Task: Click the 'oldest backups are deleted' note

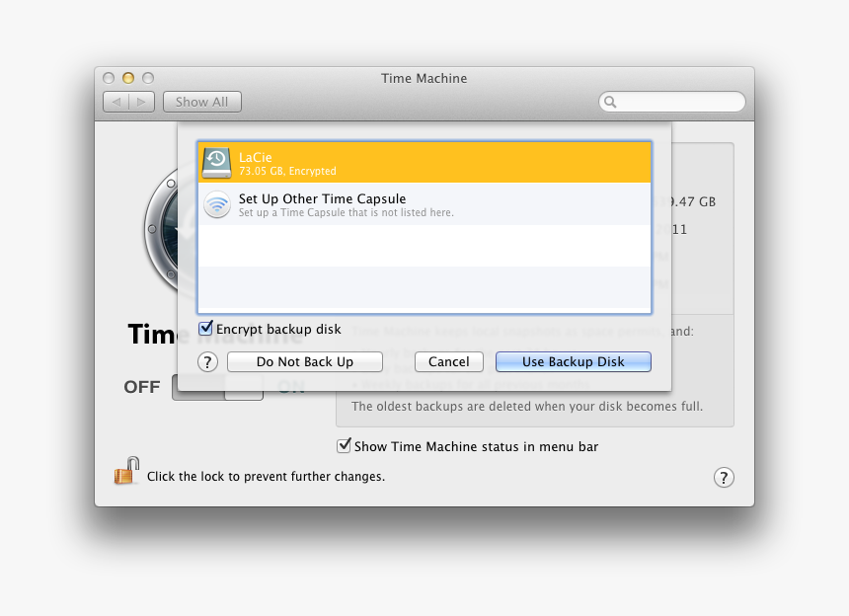Action: (527, 406)
